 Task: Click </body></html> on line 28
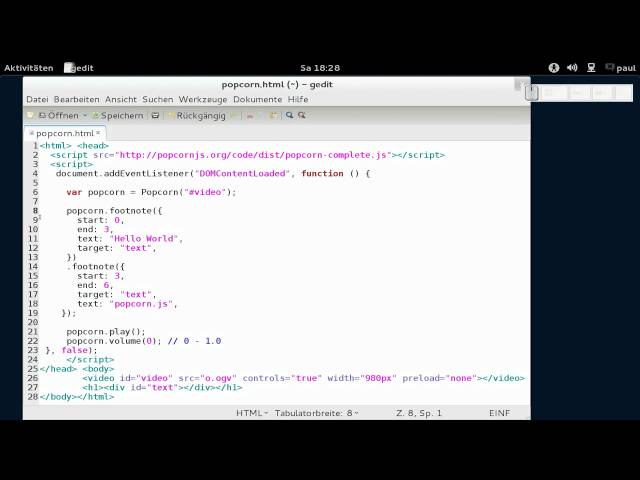[x=77, y=397]
